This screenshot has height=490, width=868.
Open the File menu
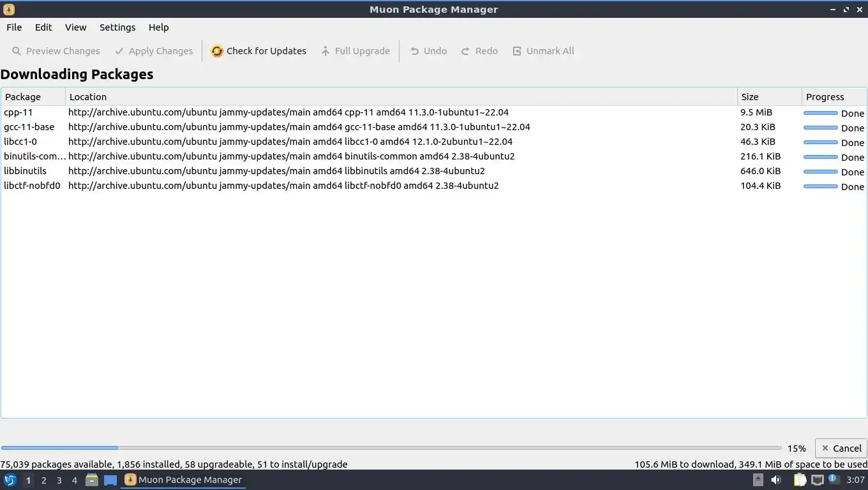point(14,27)
